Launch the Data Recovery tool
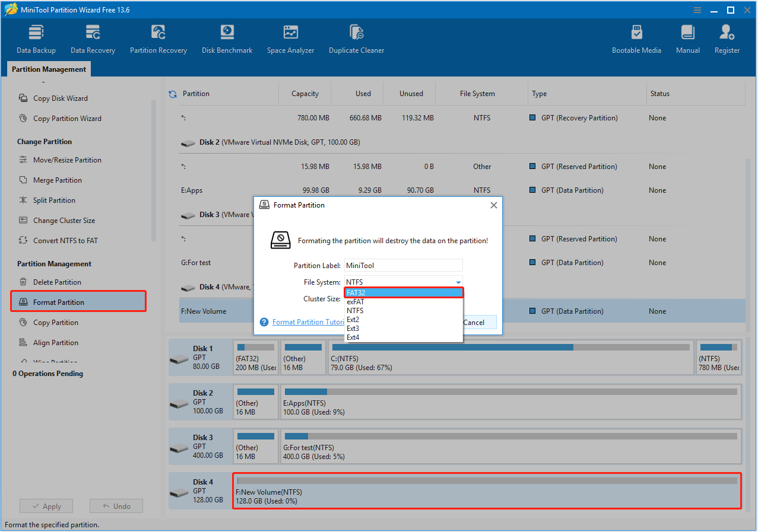 (x=93, y=39)
